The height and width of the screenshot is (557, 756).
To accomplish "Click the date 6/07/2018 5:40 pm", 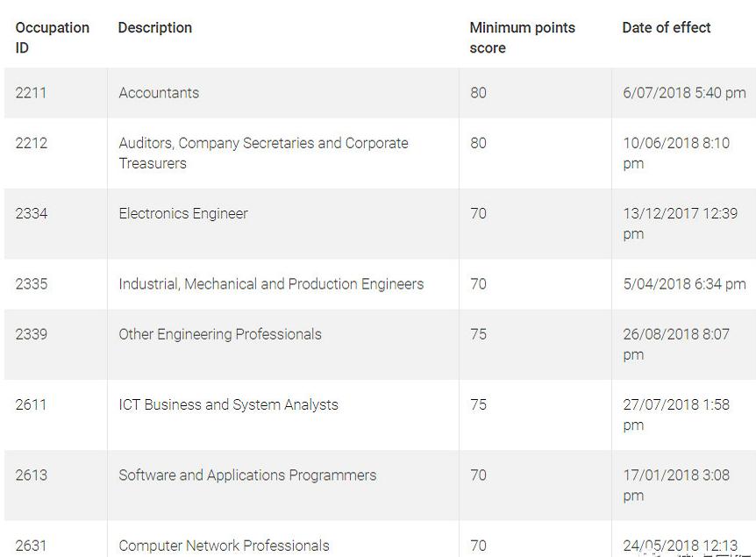I will pos(684,93).
